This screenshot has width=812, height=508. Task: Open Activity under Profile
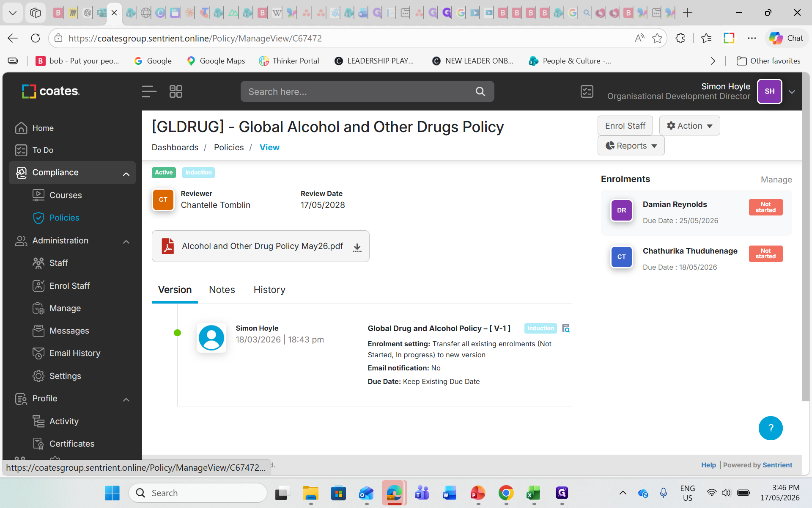pyautogui.click(x=64, y=421)
